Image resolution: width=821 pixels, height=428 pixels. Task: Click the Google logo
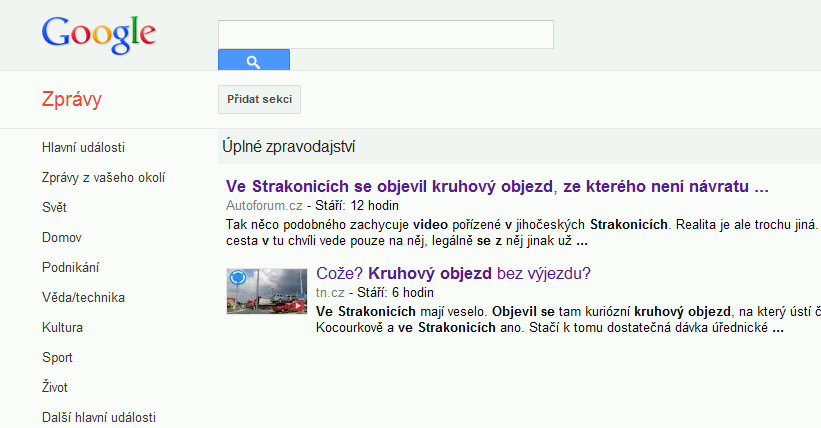(98, 35)
